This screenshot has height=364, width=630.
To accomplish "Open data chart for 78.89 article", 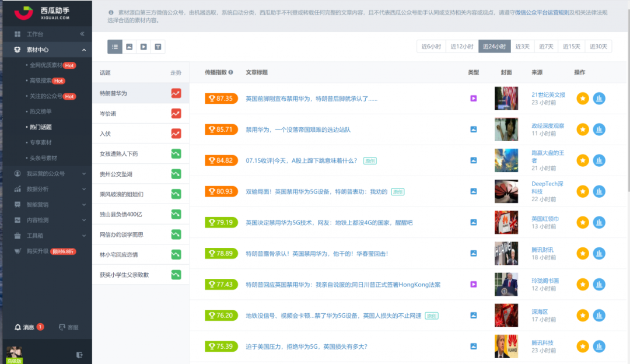I will (x=599, y=254).
